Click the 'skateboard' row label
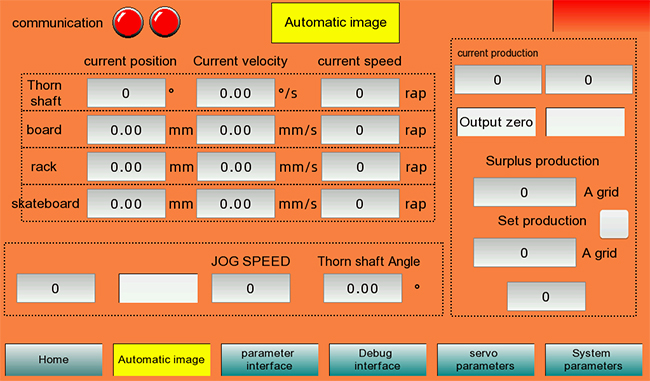 (45, 204)
